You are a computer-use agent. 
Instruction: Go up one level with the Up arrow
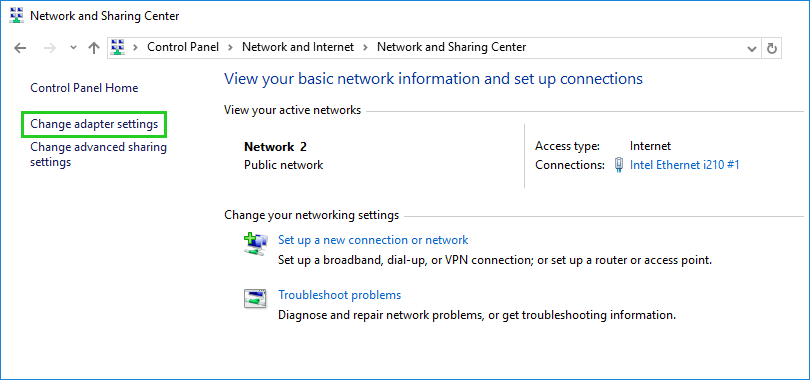[x=94, y=48]
